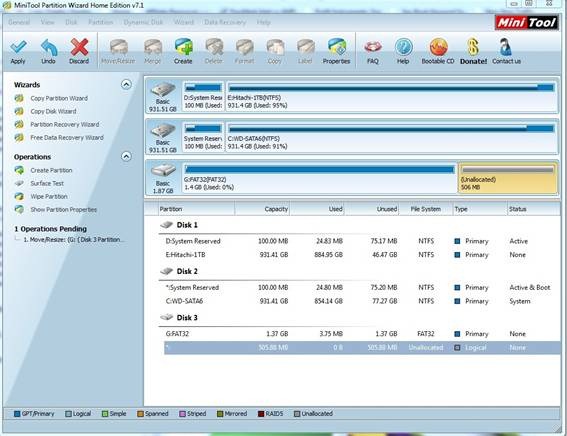
Task: Open the Partition menu
Action: [101, 22]
